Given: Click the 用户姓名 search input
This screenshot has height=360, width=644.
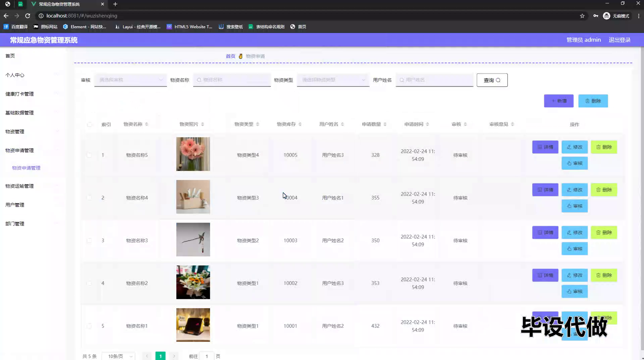Looking at the screenshot, I should [434, 80].
